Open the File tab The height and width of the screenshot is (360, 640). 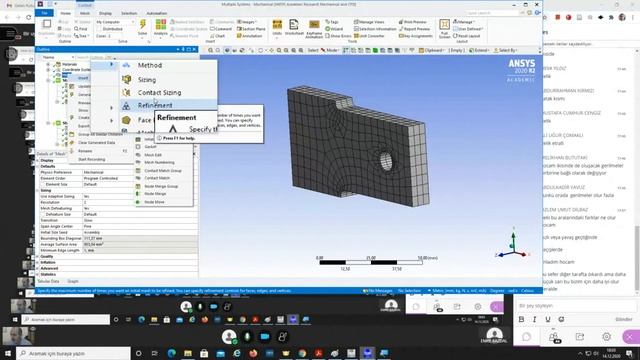pos(44,13)
